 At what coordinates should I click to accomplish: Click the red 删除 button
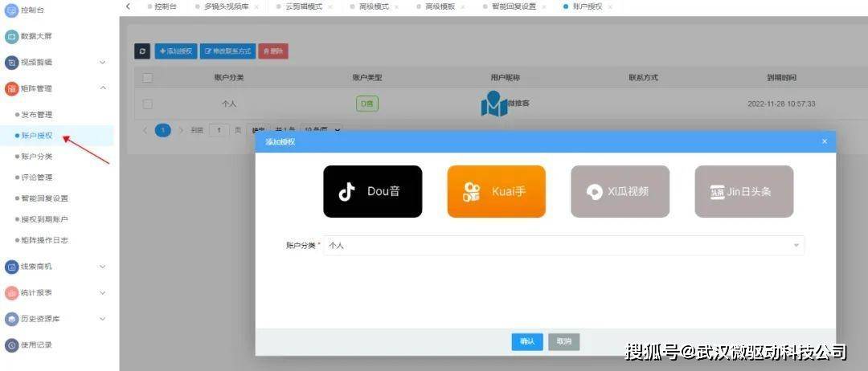[273, 51]
